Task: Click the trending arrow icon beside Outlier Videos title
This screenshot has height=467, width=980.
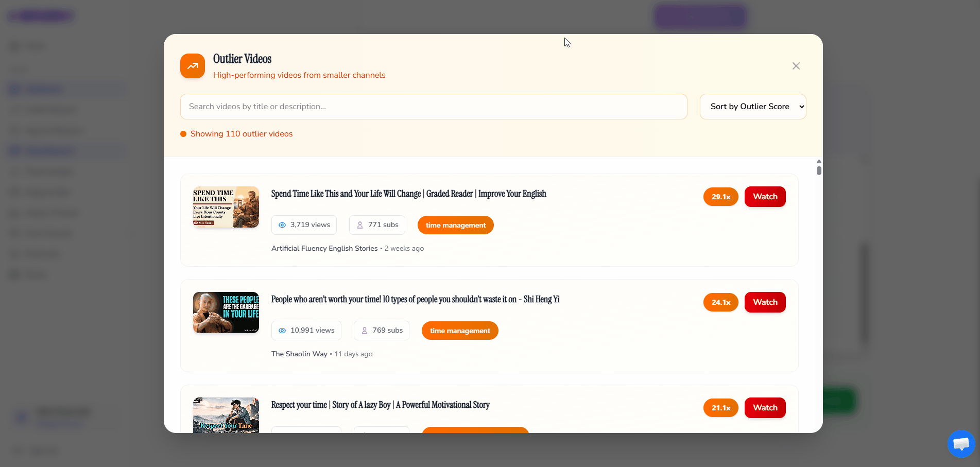Action: pos(192,66)
